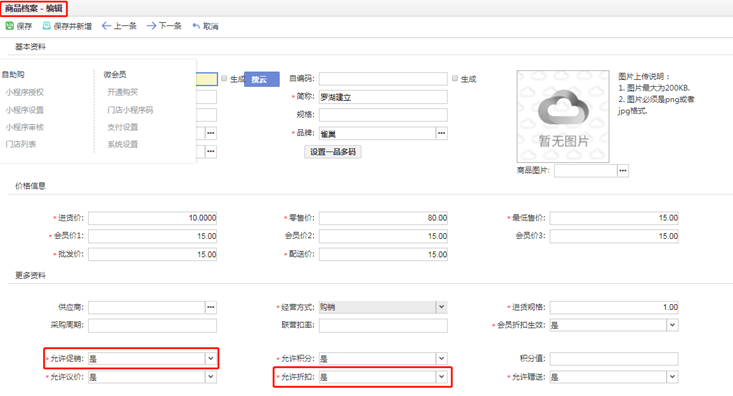
Task: Open 品牌 lookup ellipsis button
Action: [x=442, y=133]
